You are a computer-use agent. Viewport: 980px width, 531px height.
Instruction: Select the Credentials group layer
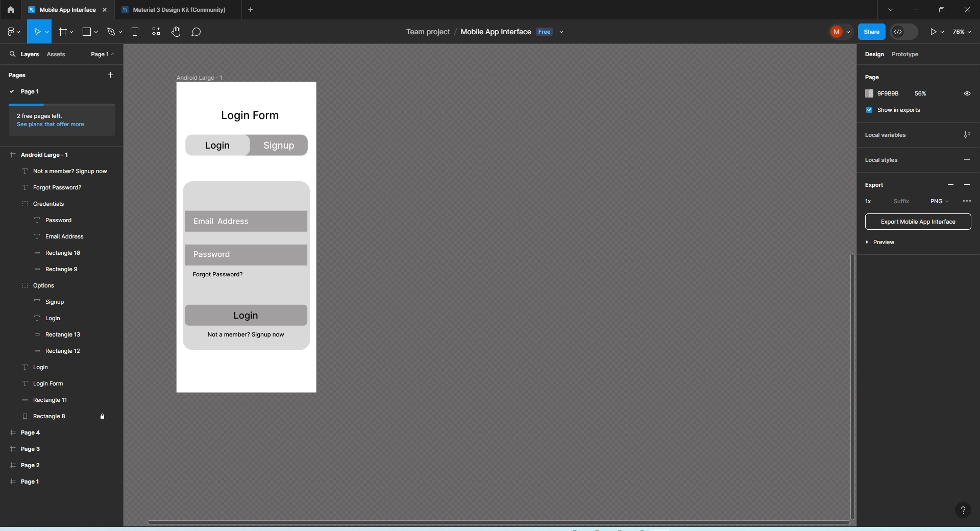tap(61, 204)
